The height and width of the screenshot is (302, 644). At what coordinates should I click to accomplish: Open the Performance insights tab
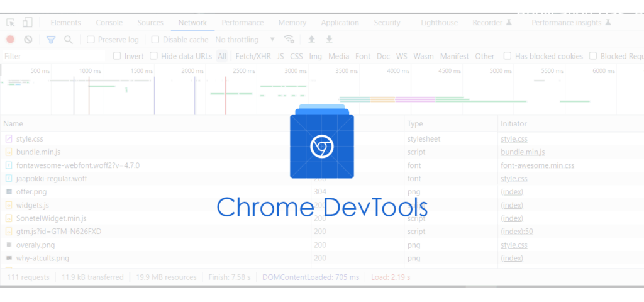pos(571,23)
